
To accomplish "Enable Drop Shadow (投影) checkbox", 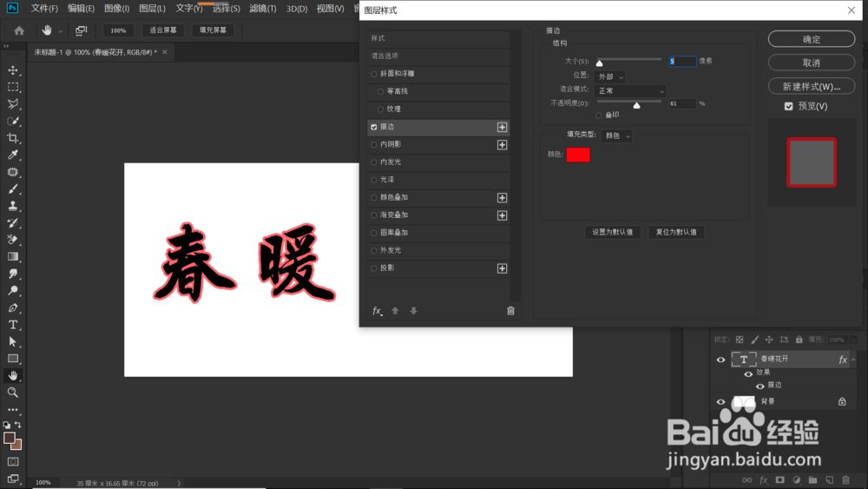I will pos(373,268).
